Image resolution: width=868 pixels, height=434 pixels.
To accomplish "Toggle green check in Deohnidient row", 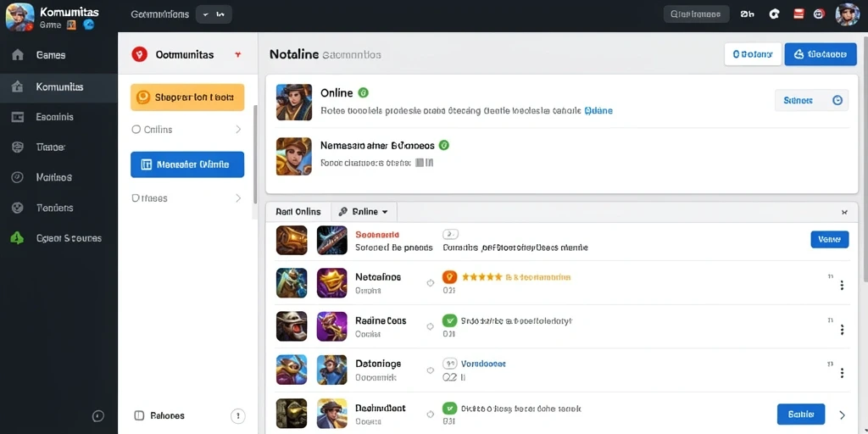I will [449, 409].
